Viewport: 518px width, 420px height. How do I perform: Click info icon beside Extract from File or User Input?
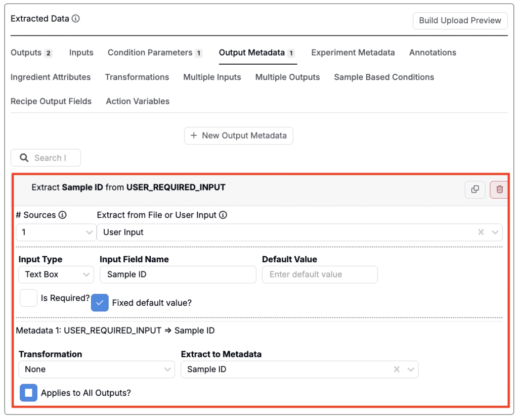click(223, 215)
